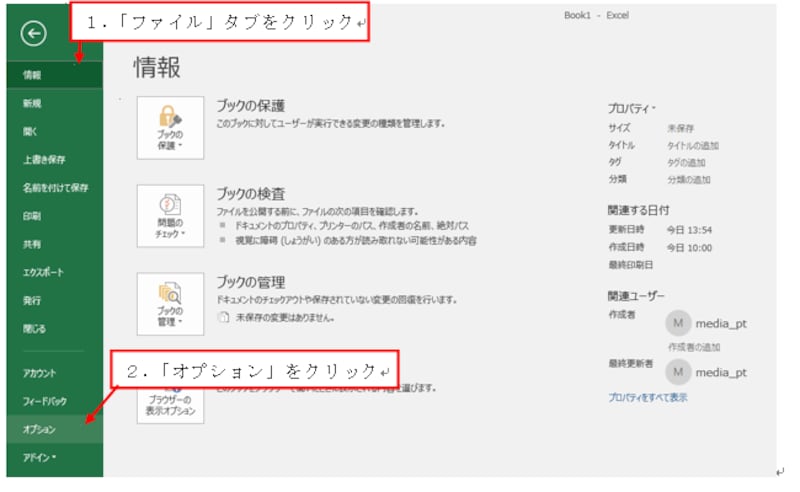800x492 pixels.
Task: Expand the プロパティ dropdown heading
Action: [631, 108]
